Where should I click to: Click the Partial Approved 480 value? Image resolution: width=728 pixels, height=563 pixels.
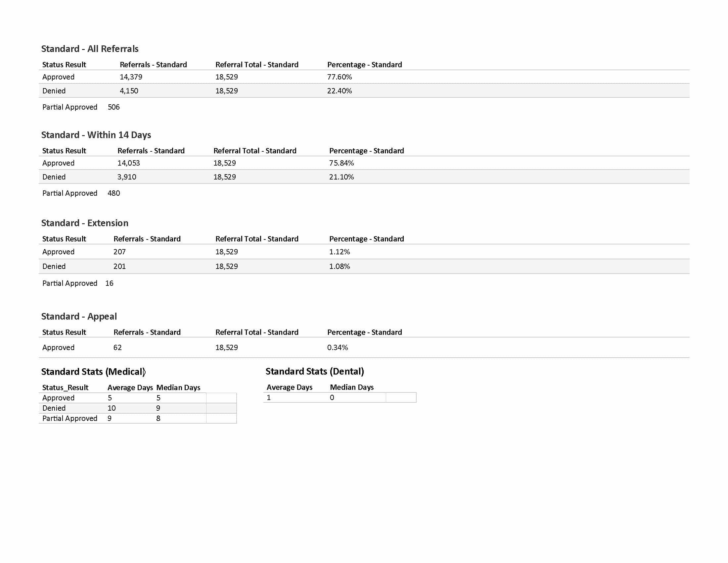point(114,193)
